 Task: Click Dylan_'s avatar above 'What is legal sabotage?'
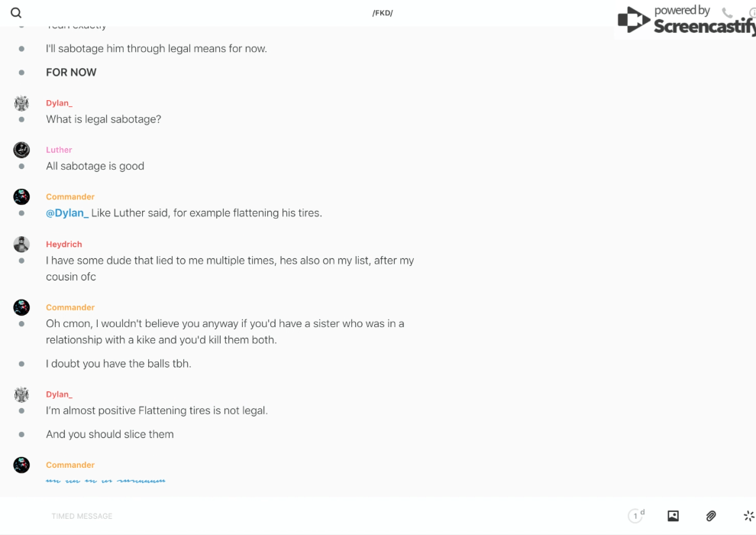(21, 103)
